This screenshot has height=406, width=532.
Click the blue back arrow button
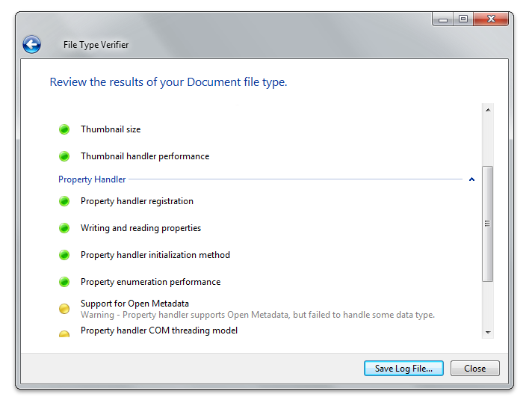tap(32, 44)
